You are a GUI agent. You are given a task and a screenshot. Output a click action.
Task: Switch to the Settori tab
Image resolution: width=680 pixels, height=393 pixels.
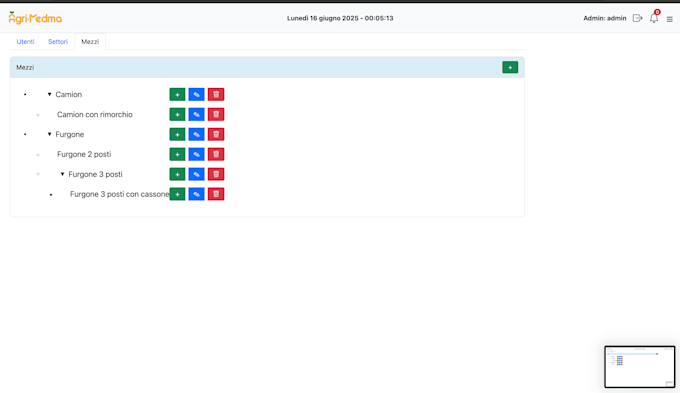click(58, 42)
